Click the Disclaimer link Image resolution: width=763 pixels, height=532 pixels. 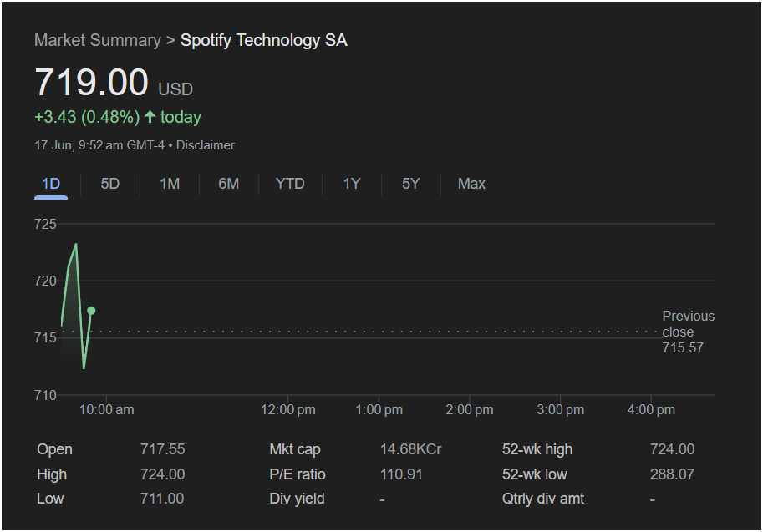[206, 145]
